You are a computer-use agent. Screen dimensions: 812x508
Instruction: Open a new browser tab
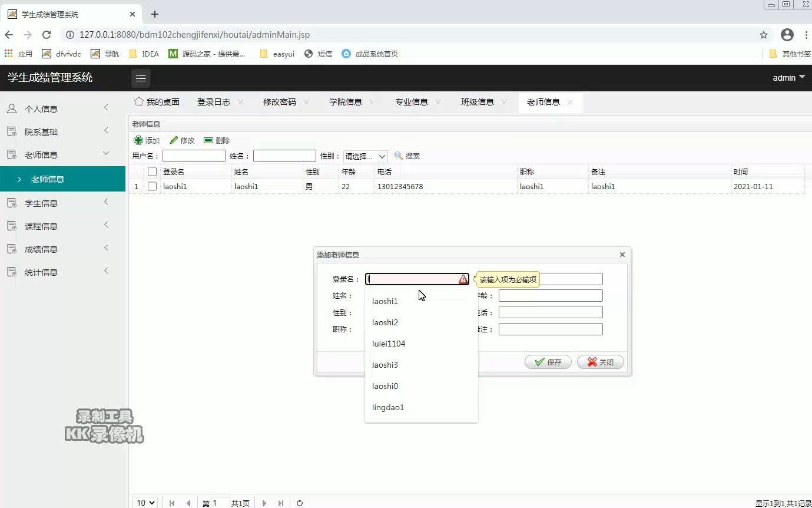155,14
